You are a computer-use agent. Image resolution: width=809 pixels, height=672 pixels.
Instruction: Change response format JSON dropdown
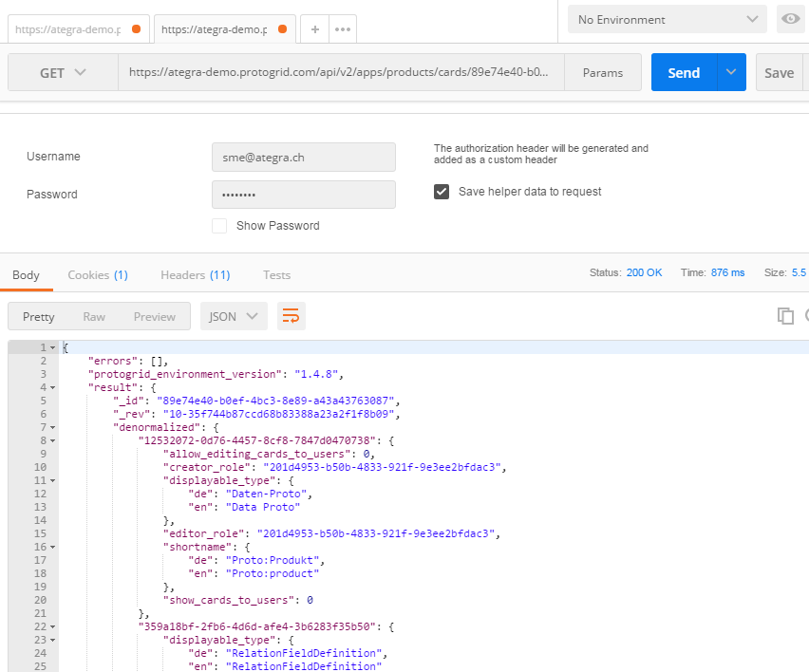coord(234,316)
